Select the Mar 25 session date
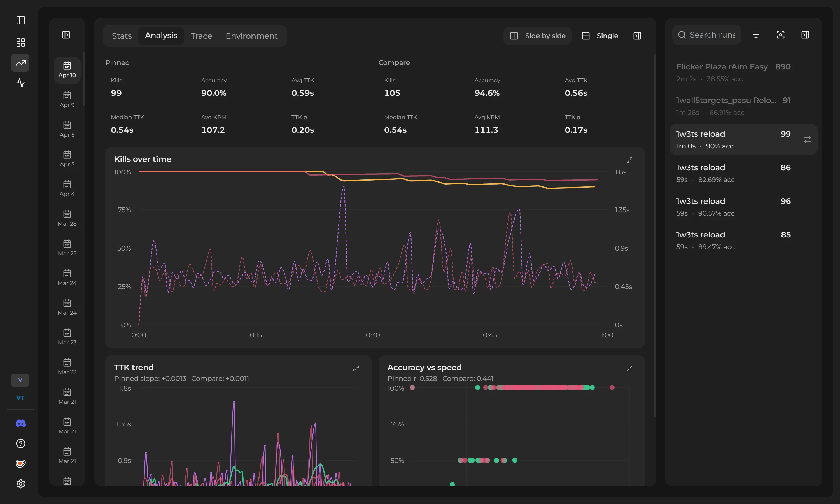The image size is (840, 504). (67, 248)
